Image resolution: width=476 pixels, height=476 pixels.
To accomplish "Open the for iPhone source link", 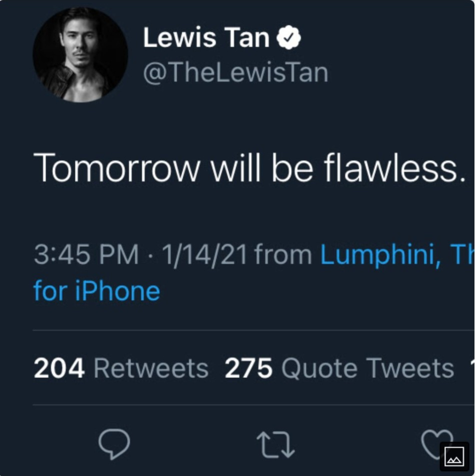I will tap(97, 291).
